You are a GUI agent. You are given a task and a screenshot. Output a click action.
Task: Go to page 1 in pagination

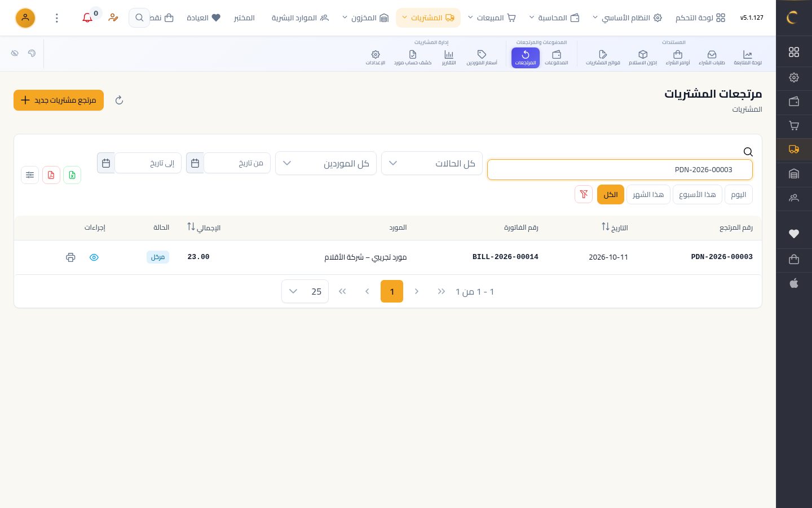click(392, 291)
